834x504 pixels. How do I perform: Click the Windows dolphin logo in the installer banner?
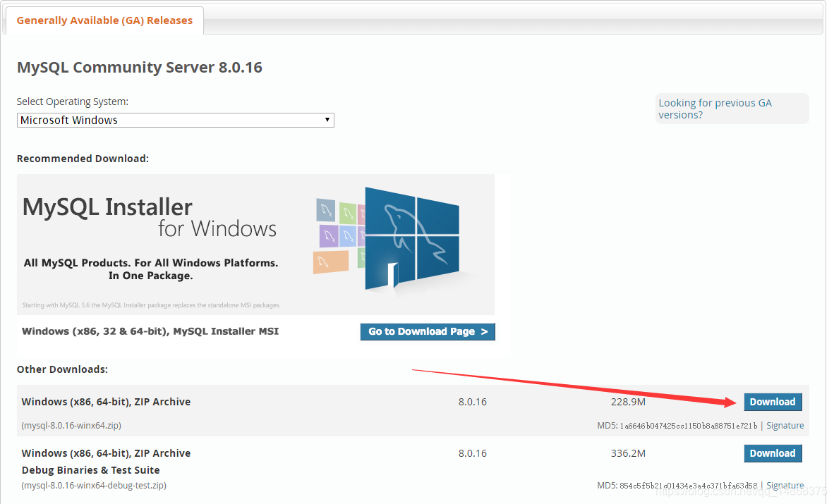tap(411, 238)
